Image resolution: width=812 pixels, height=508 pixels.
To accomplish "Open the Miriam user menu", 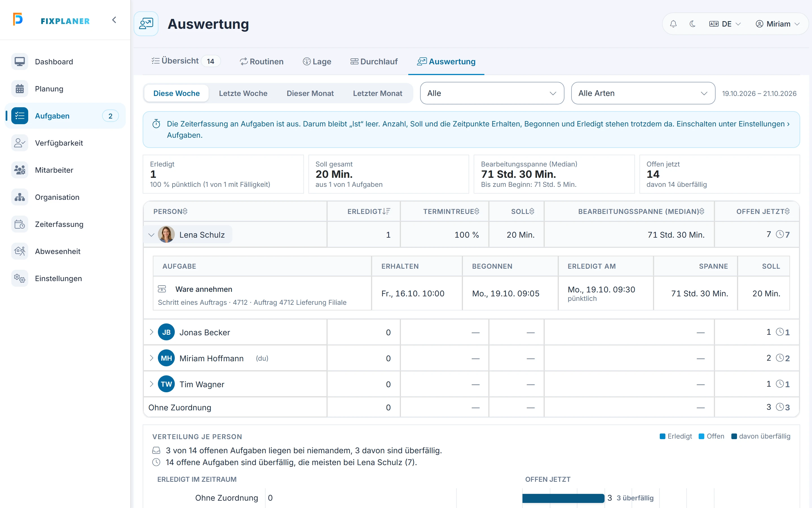I will pyautogui.click(x=778, y=24).
